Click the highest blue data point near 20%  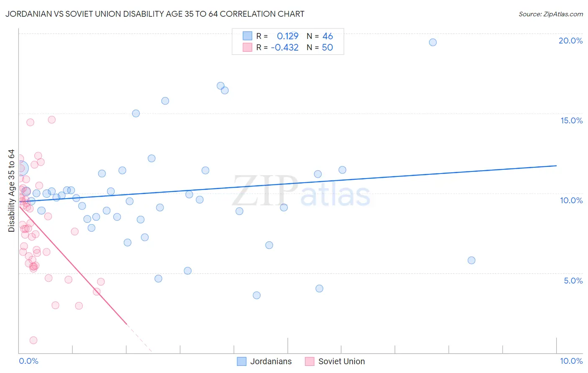(433, 42)
